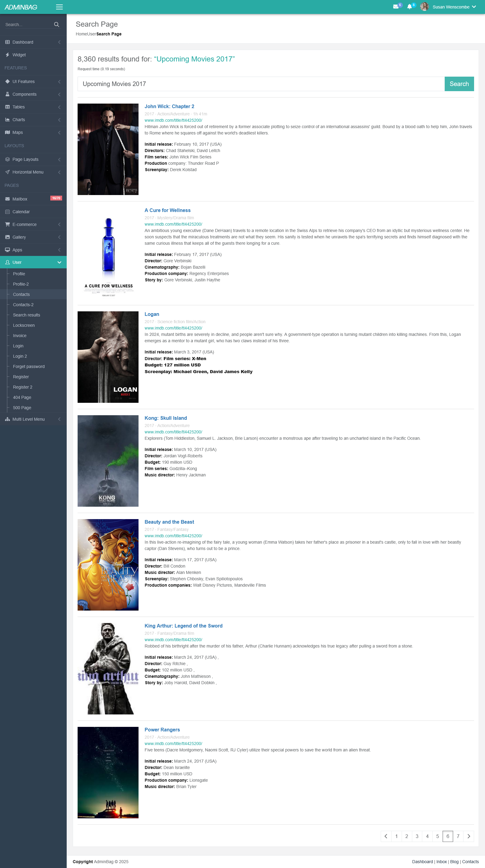
Task: Open the mail envelope notifications icon
Action: pos(396,7)
